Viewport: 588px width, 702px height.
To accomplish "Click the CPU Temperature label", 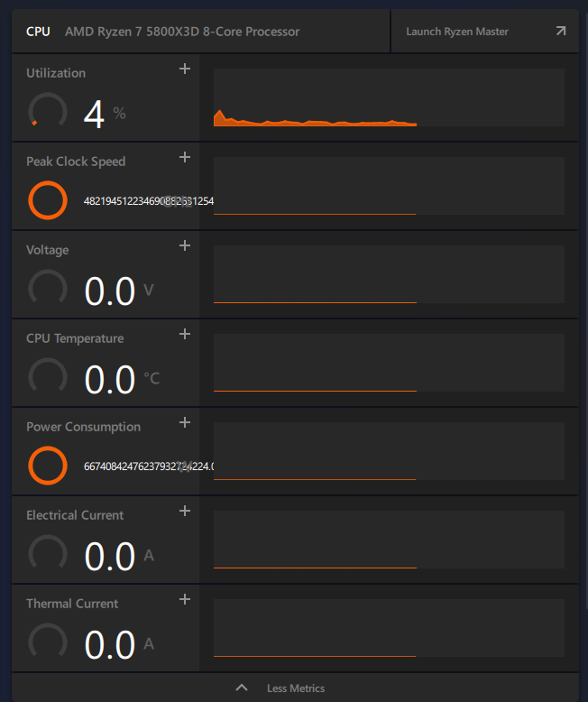I will (75, 338).
